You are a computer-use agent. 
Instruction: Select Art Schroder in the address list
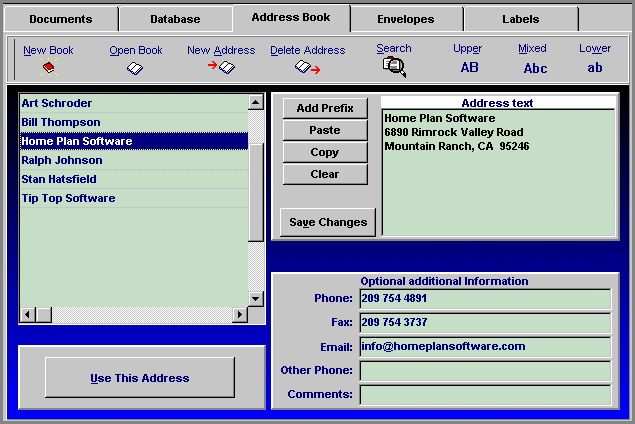coord(134,103)
